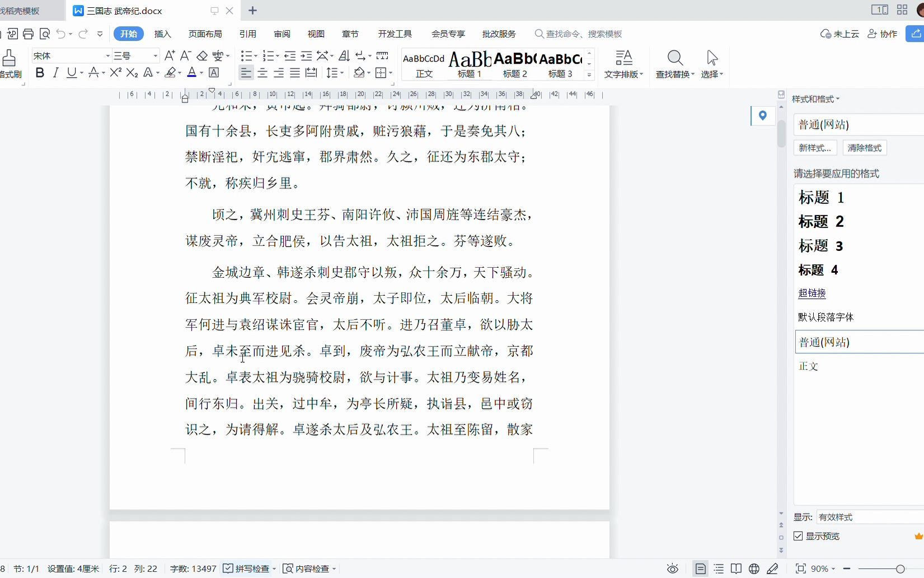Click the 新样式... button
The height and width of the screenshot is (578, 924).
[815, 148]
